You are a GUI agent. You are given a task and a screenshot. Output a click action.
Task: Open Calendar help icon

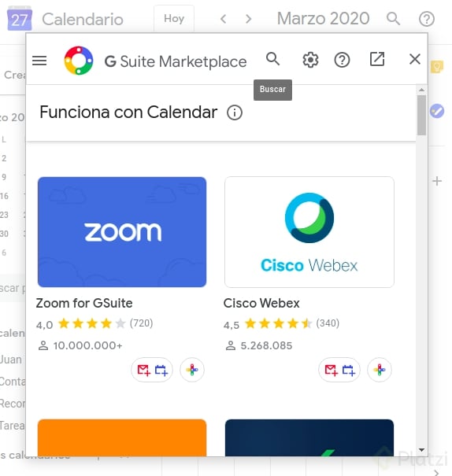[x=427, y=19]
